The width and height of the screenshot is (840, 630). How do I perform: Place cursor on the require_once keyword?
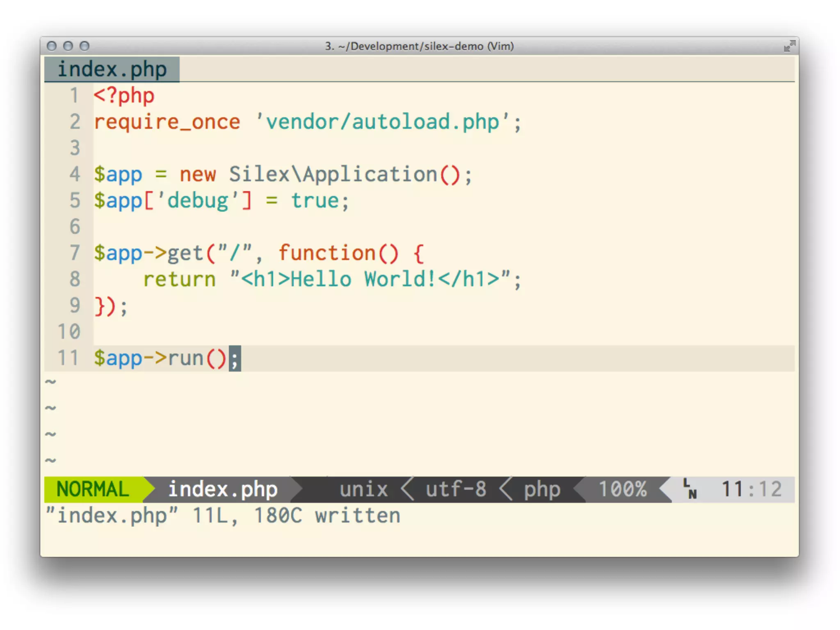pos(167,122)
